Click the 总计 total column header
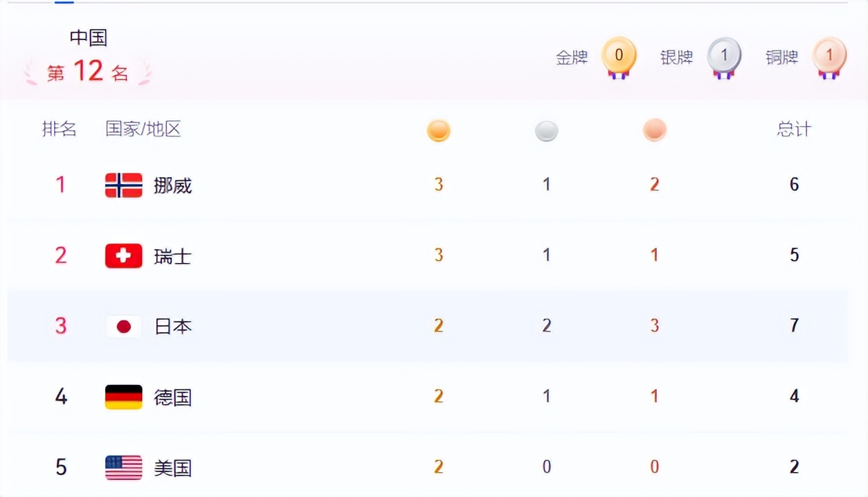The width and height of the screenshot is (868, 497). [x=794, y=129]
